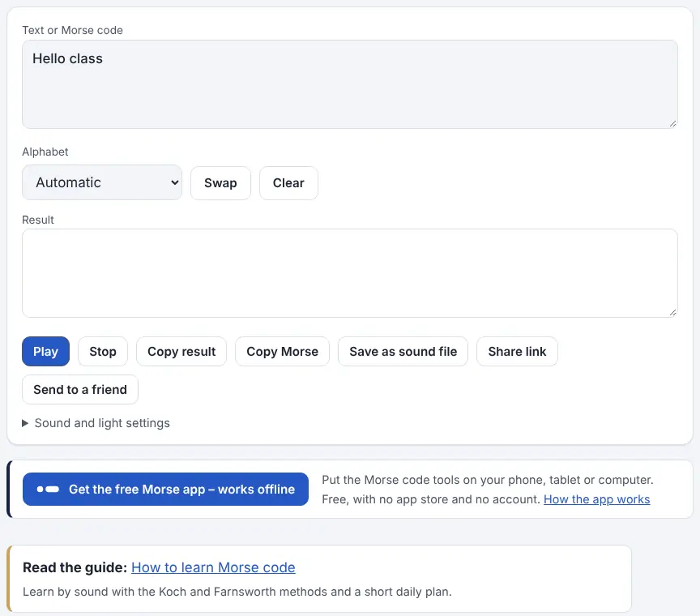
Task: Click the 'Read the guide:' heading text
Action: point(75,567)
